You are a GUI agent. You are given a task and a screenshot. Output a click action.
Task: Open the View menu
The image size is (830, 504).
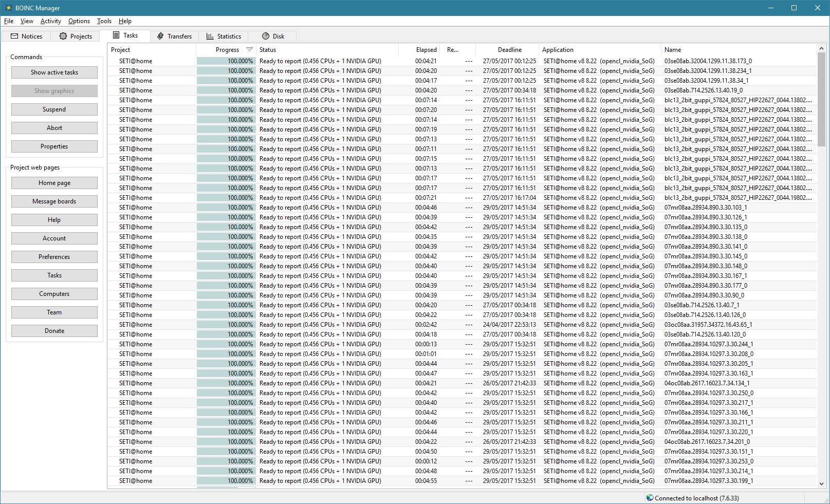pos(27,21)
